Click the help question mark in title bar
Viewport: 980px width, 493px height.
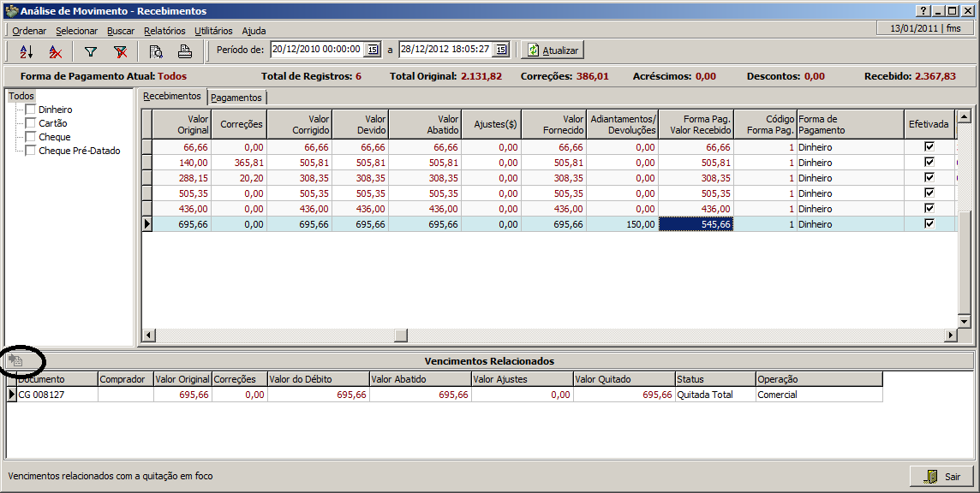click(923, 11)
